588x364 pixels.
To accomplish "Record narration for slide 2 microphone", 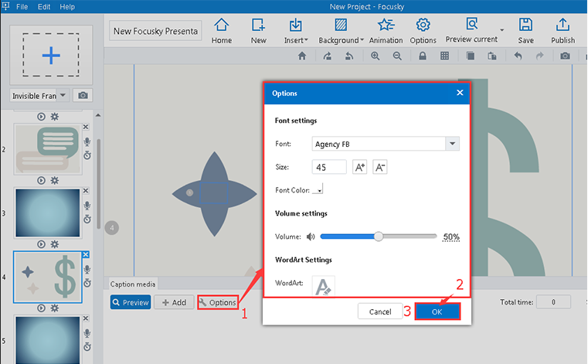I will click(x=87, y=142).
